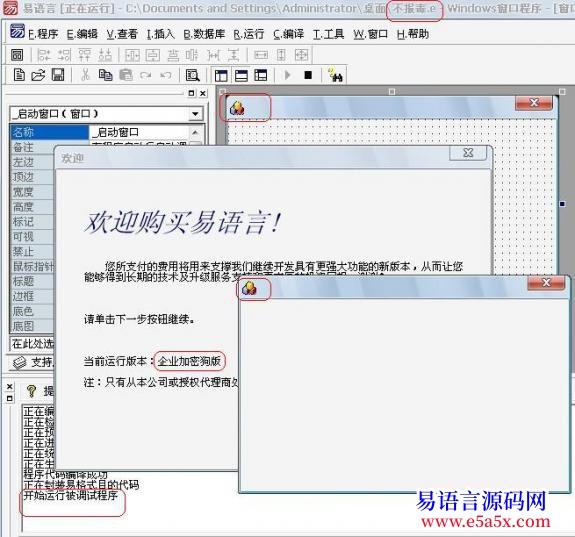Open the C.编译 menu
This screenshot has width=575, height=537.
289,34
